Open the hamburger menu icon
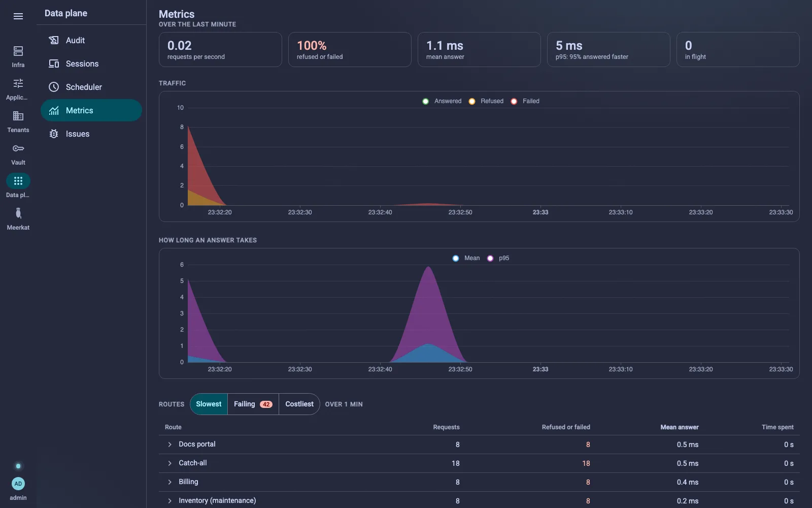812x508 pixels. pos(18,16)
